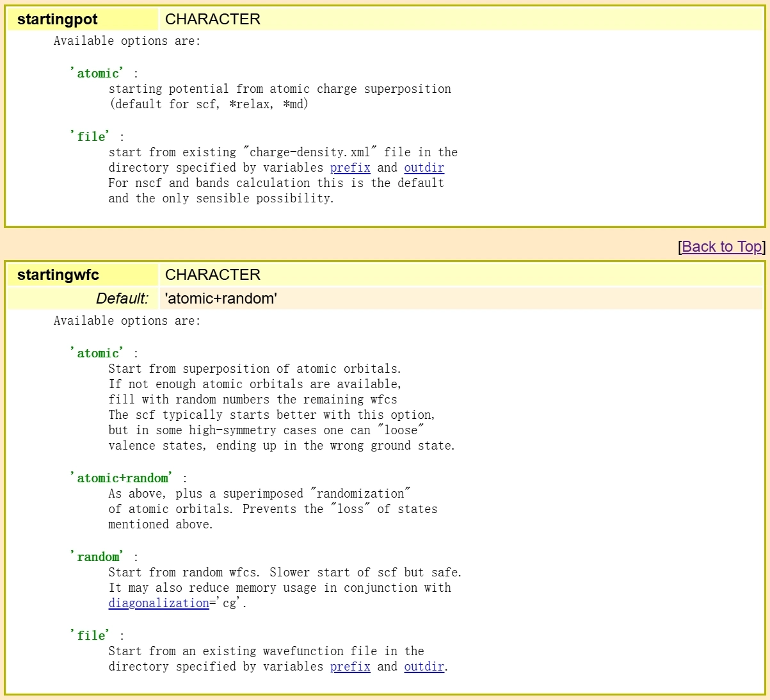
Task: Jump to the page start via Back to Top
Action: click(723, 247)
